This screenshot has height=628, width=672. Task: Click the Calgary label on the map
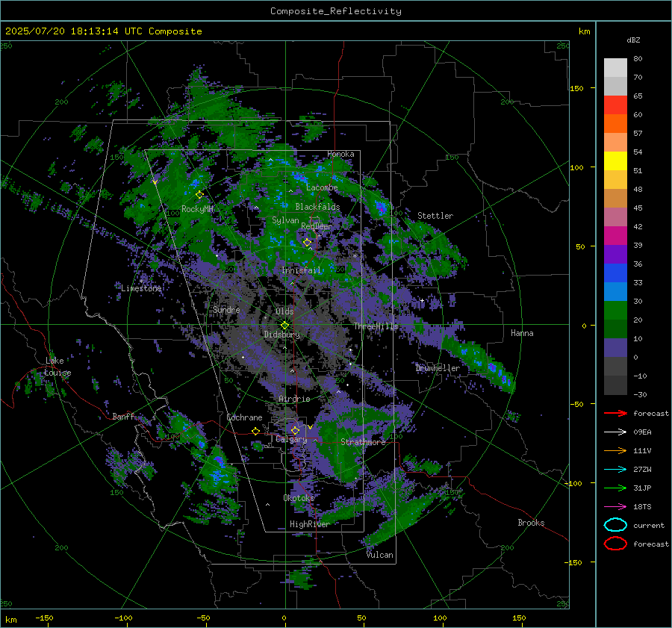pos(291,439)
